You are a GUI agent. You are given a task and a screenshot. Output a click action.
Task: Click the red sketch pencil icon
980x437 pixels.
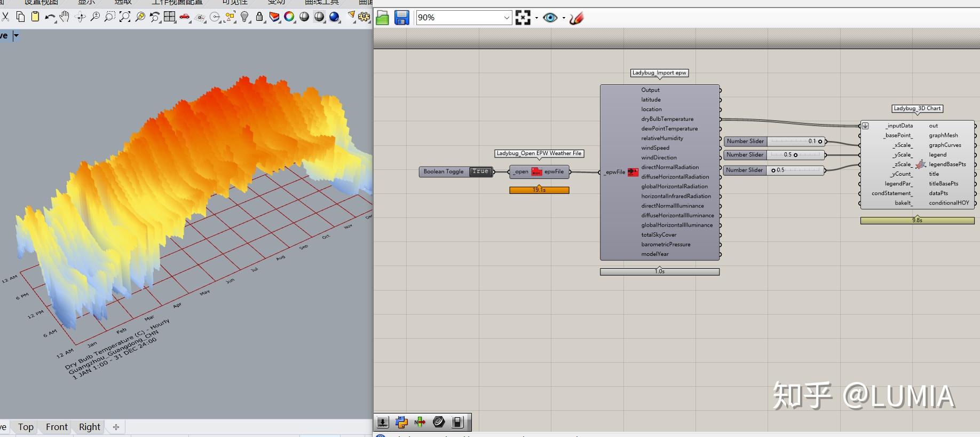tap(576, 18)
